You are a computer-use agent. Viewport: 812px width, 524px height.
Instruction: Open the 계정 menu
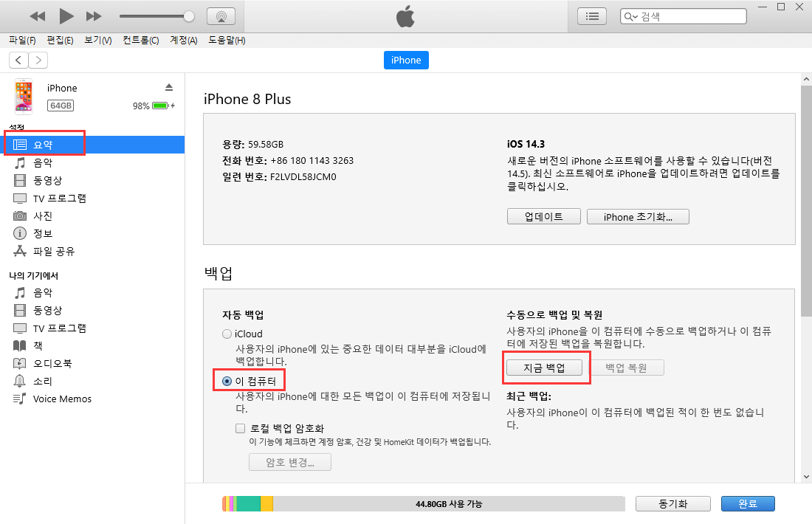coord(182,40)
